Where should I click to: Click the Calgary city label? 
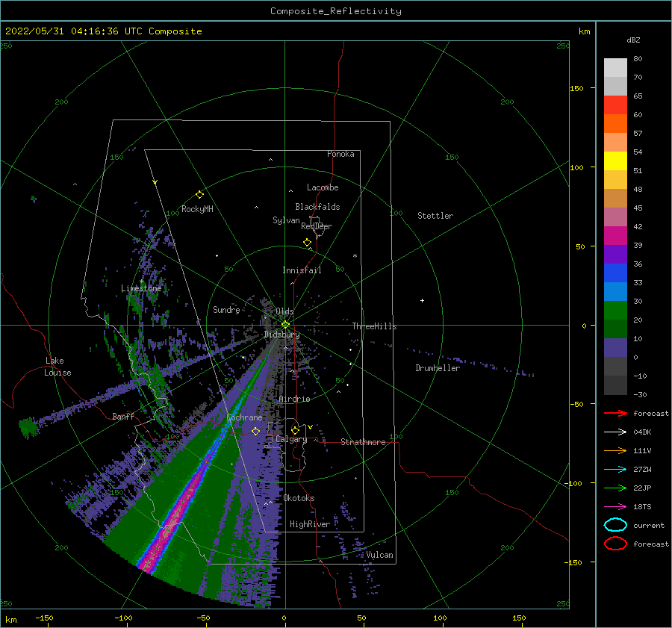click(x=291, y=439)
